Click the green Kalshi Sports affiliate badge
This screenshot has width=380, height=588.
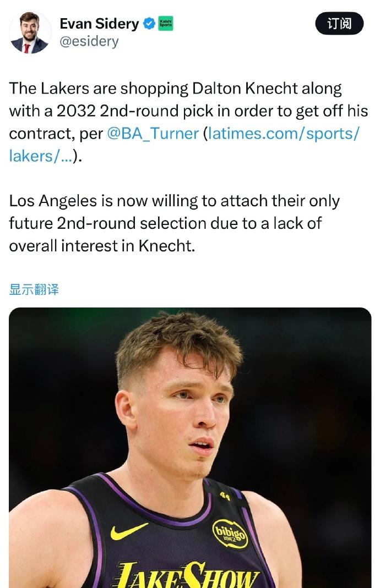[x=165, y=24]
